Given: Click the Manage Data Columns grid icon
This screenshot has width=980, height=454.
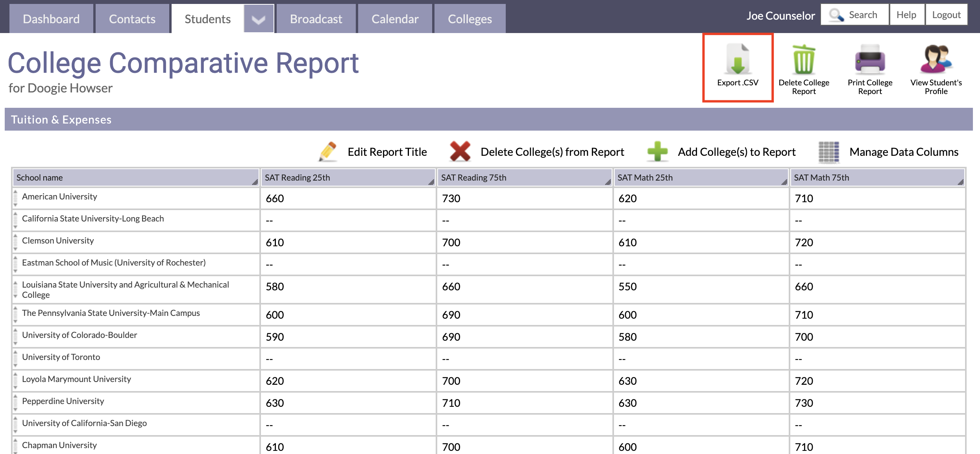Looking at the screenshot, I should pyautogui.click(x=829, y=152).
